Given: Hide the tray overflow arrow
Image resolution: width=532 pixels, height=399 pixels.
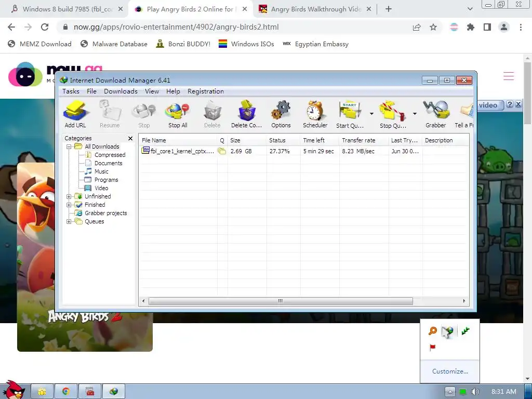Looking at the screenshot, I should coord(450,392).
